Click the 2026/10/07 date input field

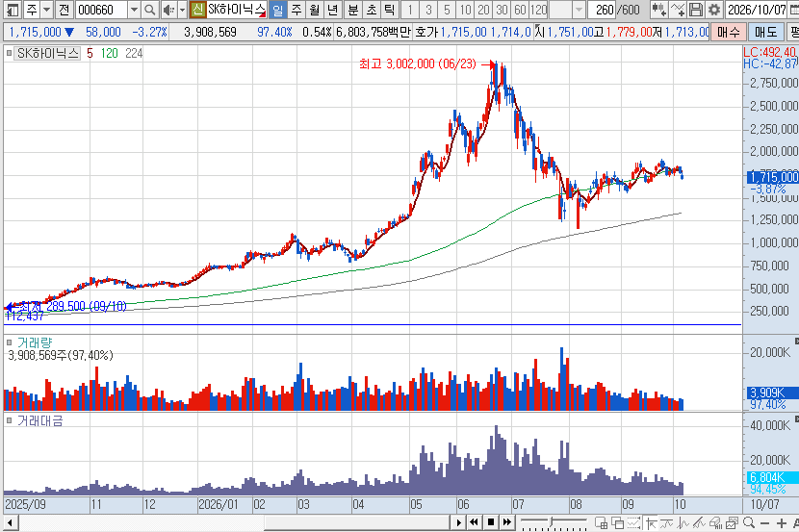coord(757,10)
